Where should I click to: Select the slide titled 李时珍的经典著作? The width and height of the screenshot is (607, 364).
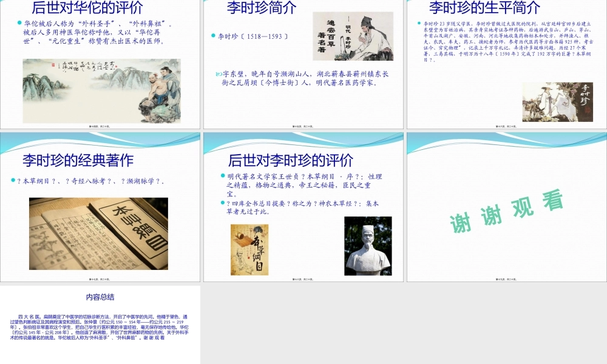[x=100, y=206]
